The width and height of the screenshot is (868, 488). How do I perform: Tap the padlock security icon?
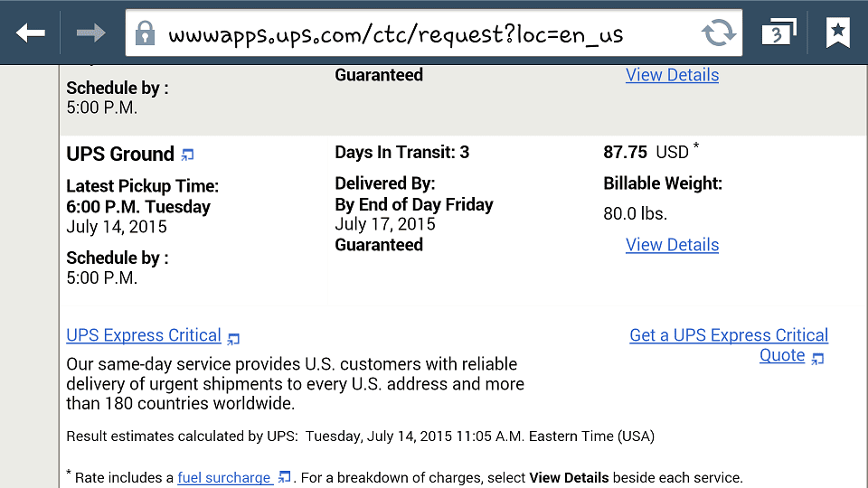coord(145,34)
